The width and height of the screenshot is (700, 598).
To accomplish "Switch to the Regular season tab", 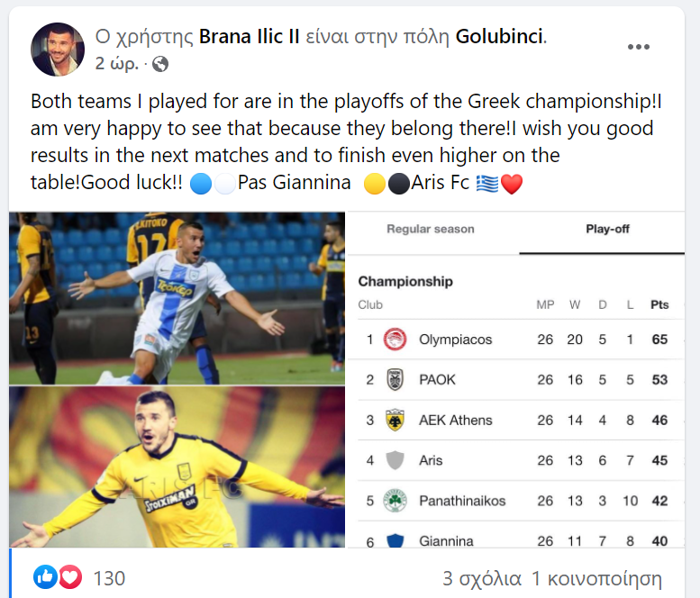I will [430, 229].
